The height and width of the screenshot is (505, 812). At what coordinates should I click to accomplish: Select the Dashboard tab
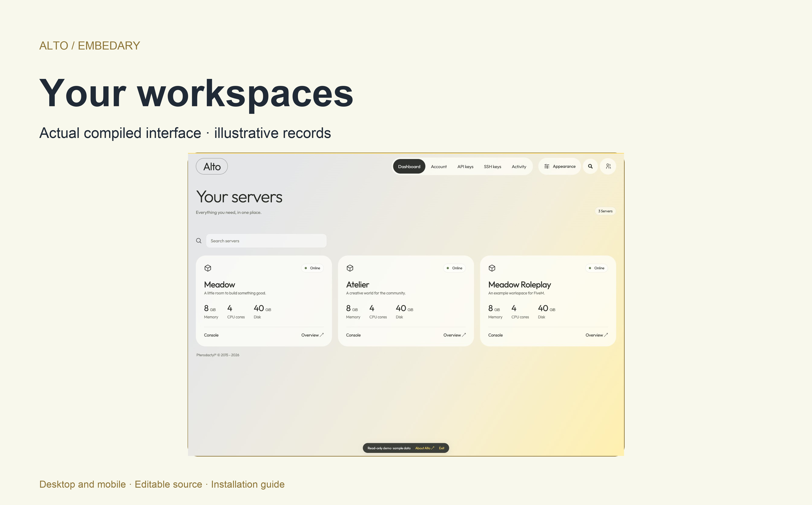point(409,167)
